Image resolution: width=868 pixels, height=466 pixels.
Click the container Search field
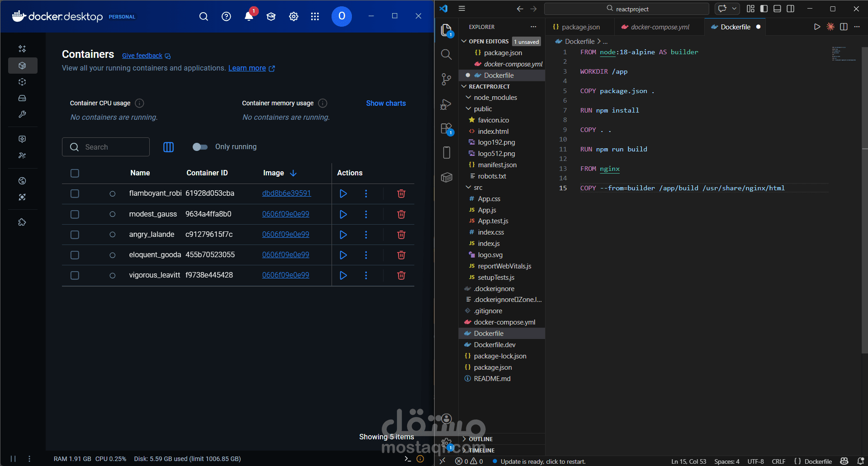[x=106, y=147]
